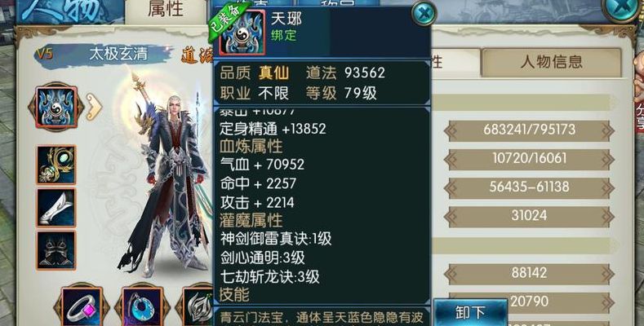Select the dark armor equipment slot

(x=56, y=250)
